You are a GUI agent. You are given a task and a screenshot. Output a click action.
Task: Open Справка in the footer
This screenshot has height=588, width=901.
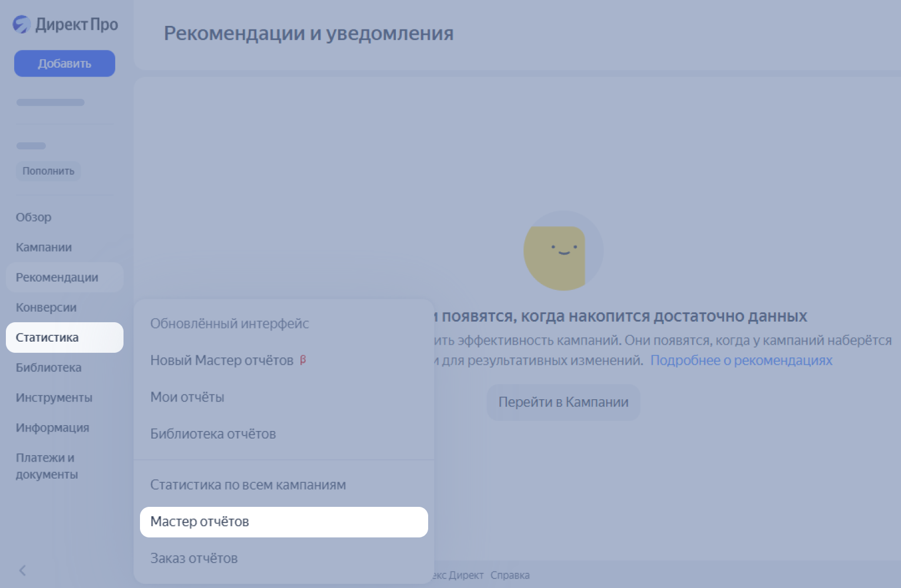click(510, 574)
